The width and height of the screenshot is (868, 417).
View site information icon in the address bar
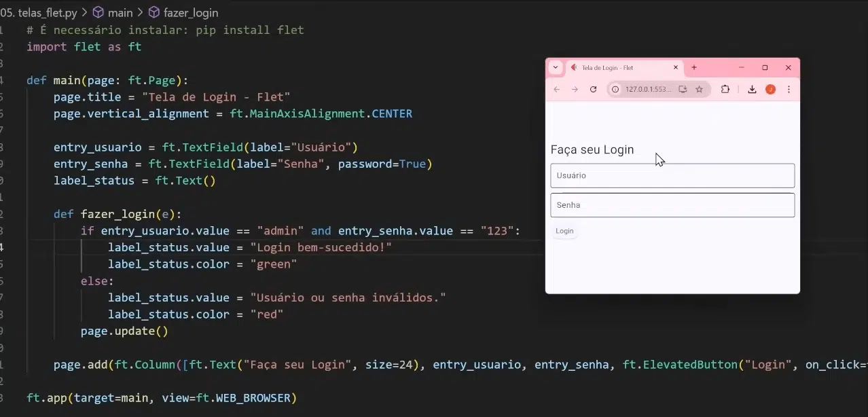(x=615, y=89)
